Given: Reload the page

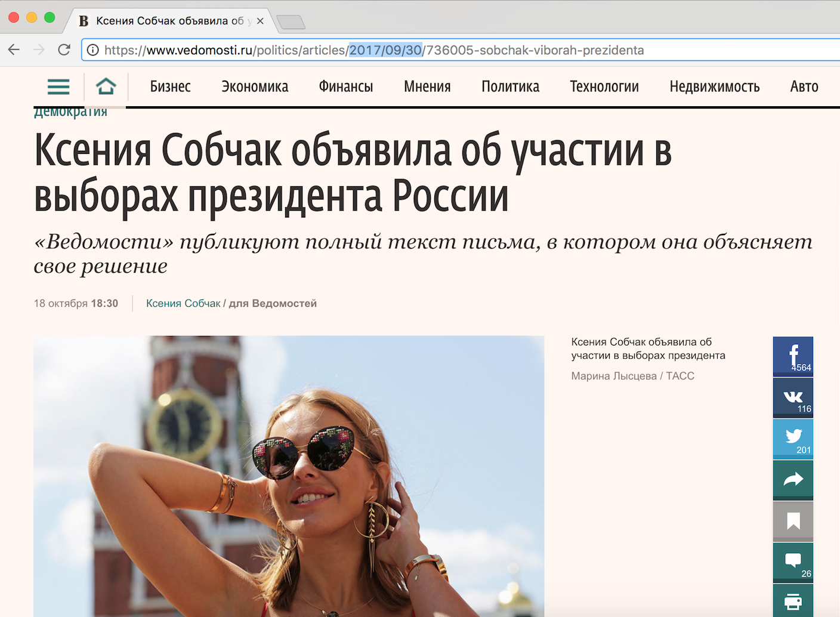Looking at the screenshot, I should pyautogui.click(x=64, y=50).
